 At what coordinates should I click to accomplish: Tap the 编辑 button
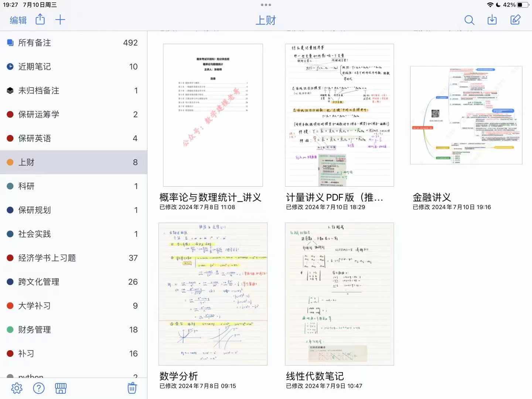pos(18,20)
